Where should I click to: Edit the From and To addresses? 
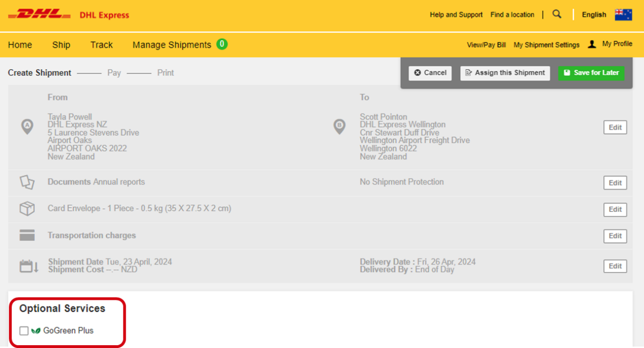615,128
